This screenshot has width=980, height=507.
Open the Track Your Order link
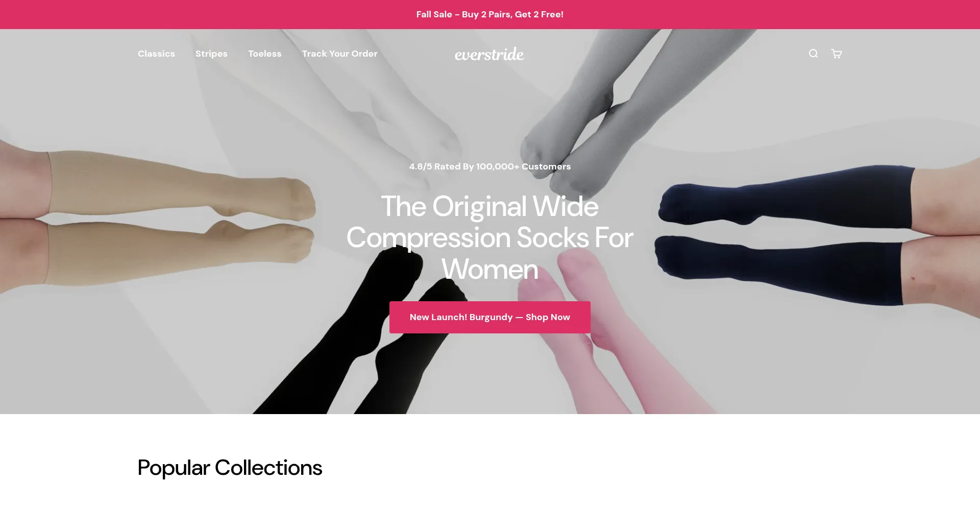coord(339,54)
